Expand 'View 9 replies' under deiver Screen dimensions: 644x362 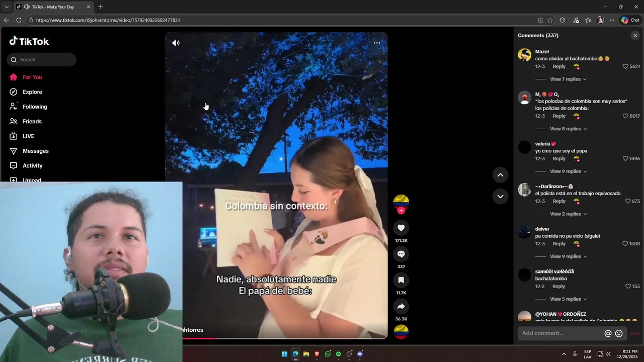(568, 256)
